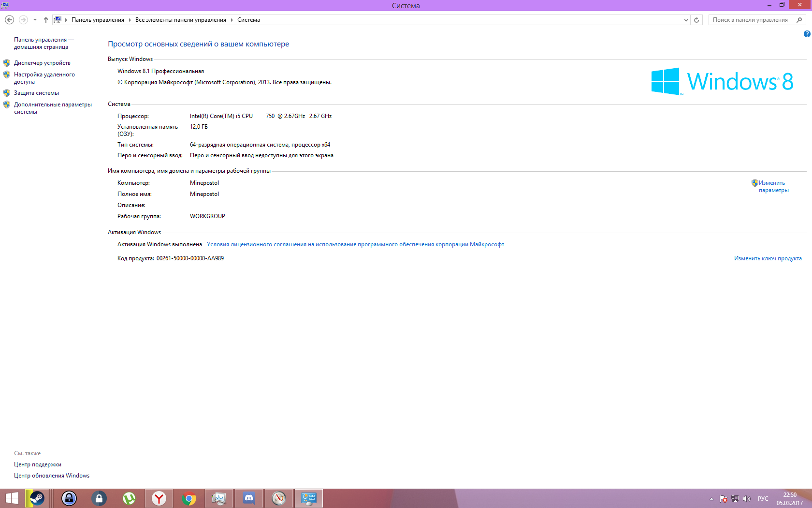Click the volume speaker tray icon

coord(747,499)
